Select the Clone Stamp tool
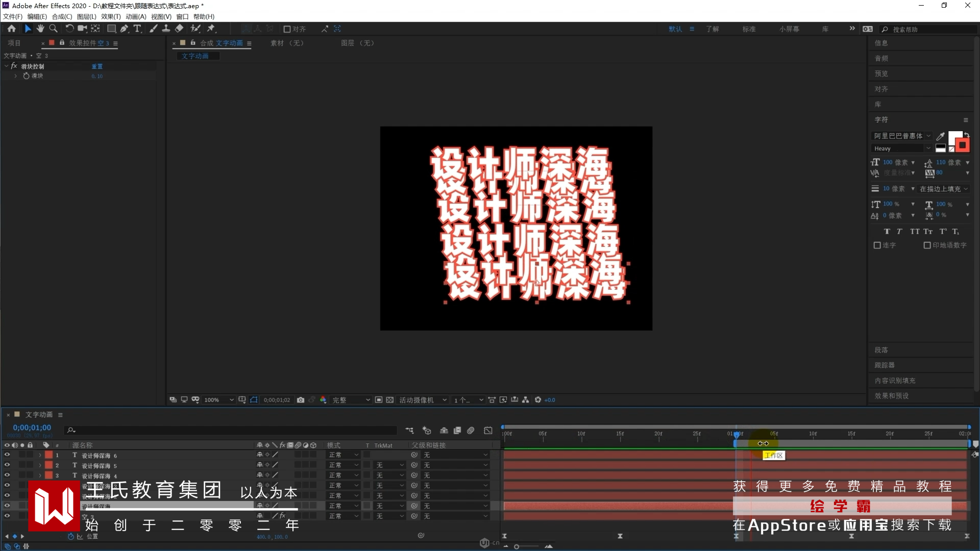Screen dimensions: 980x551 point(166,29)
